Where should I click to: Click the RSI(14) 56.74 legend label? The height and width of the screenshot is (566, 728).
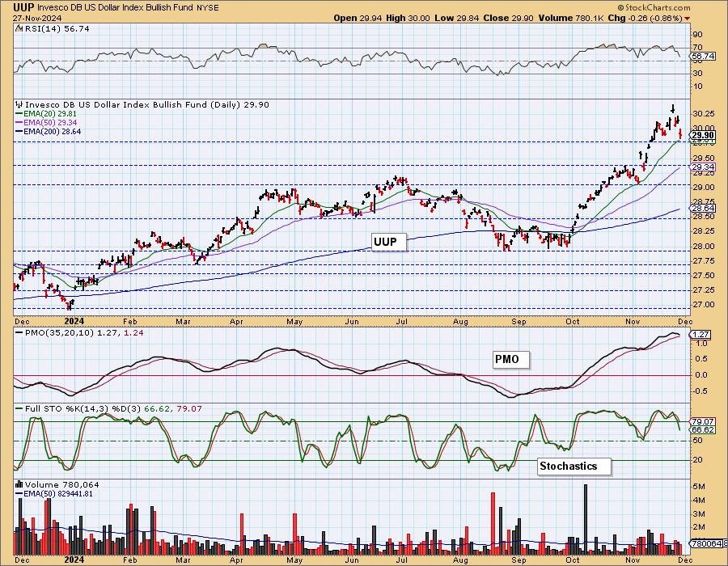tap(57, 29)
